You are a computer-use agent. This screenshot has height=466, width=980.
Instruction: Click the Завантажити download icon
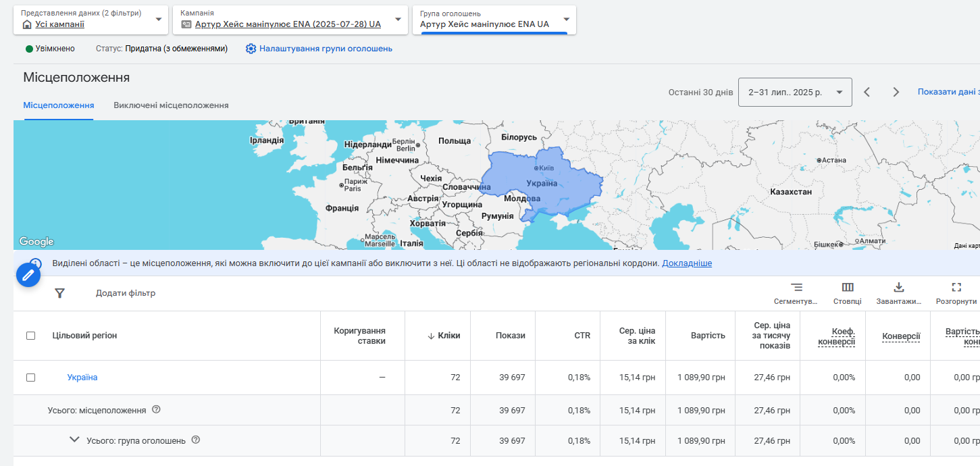click(899, 288)
